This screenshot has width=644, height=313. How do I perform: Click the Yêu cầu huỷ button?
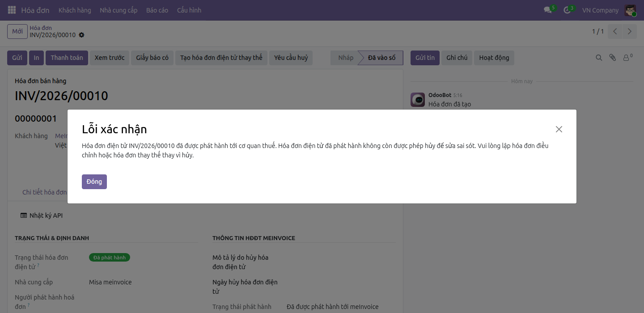[x=291, y=58]
